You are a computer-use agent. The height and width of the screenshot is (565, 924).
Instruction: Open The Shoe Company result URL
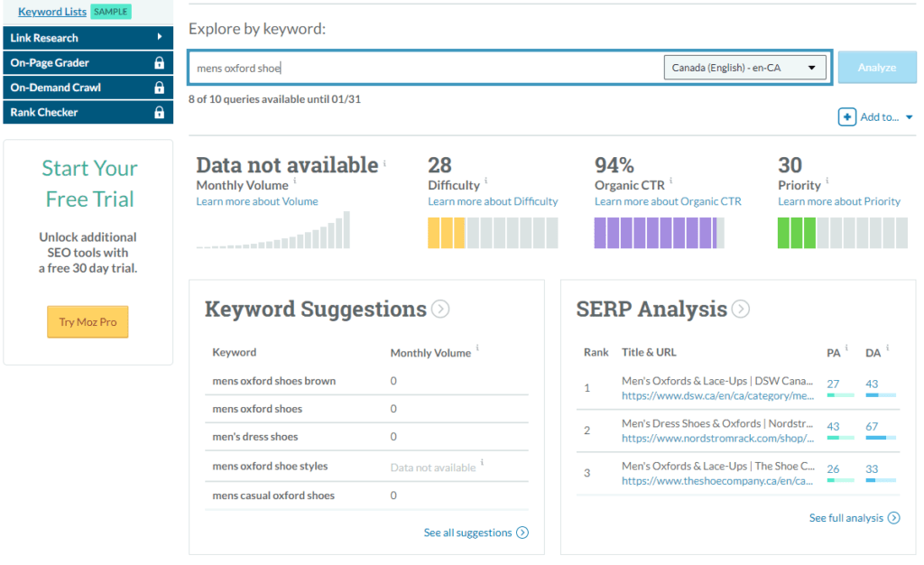point(717,481)
